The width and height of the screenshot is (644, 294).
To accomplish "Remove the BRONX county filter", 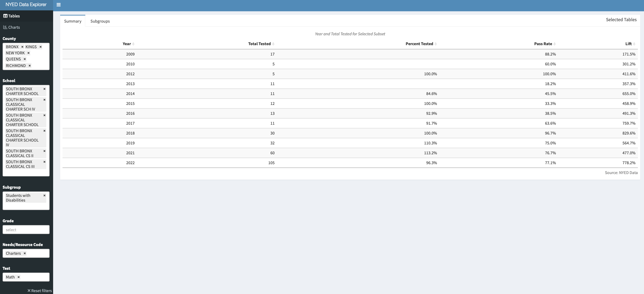I will (22, 47).
